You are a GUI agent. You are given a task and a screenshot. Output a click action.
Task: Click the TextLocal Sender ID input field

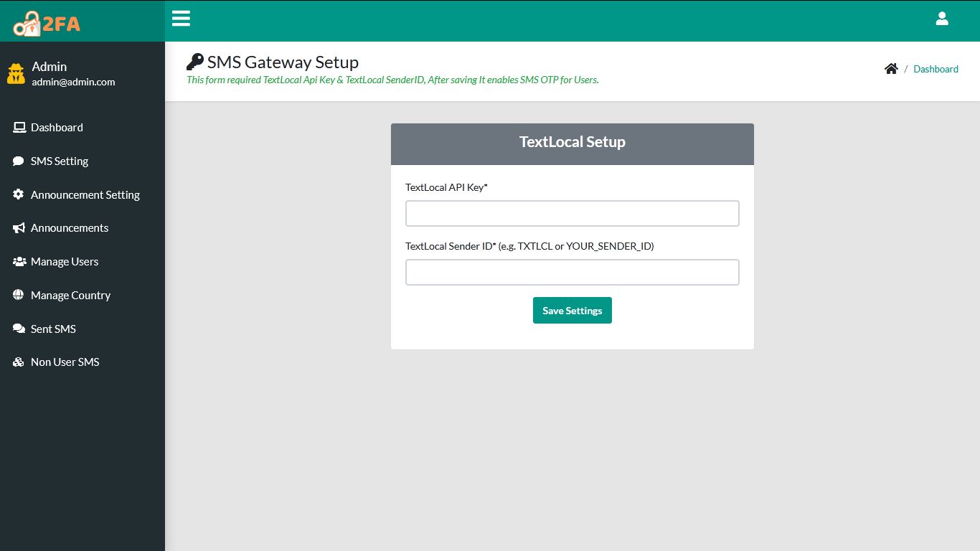(x=572, y=272)
